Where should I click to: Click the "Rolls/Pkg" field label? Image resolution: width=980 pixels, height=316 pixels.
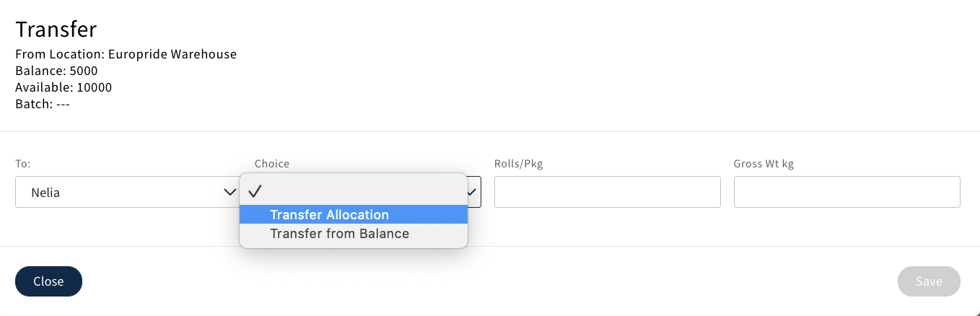click(x=518, y=164)
